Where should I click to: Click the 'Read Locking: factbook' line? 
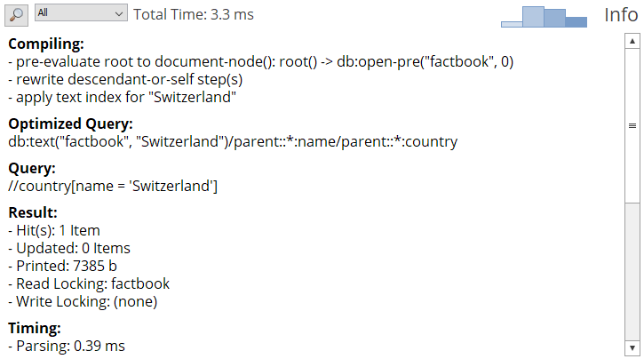point(89,283)
